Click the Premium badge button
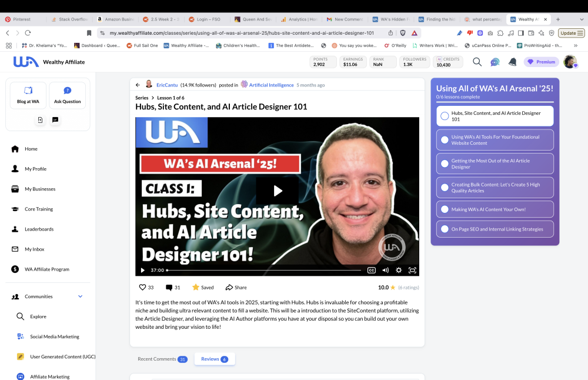Viewport: 588px width, 380px height. [542, 62]
